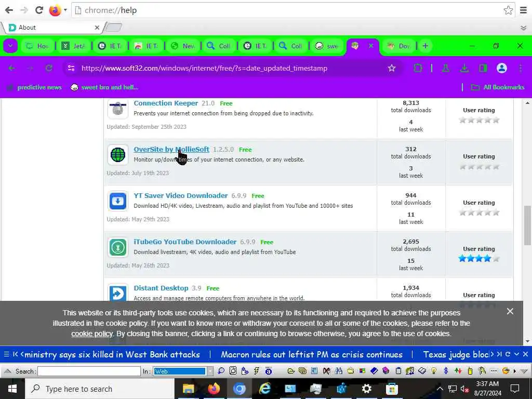Rate iTubeGo using its star rating
532x399 pixels.
click(x=478, y=259)
